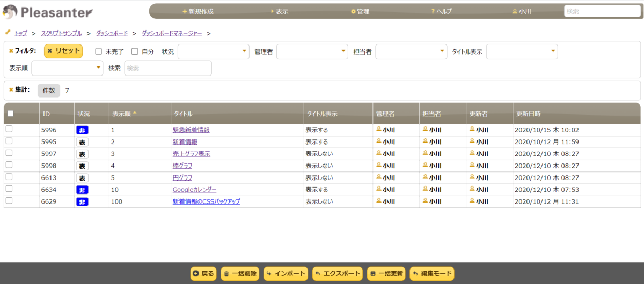Open the ヘルプ menu
Viewport: 644px width, 284px height.
(x=442, y=11)
